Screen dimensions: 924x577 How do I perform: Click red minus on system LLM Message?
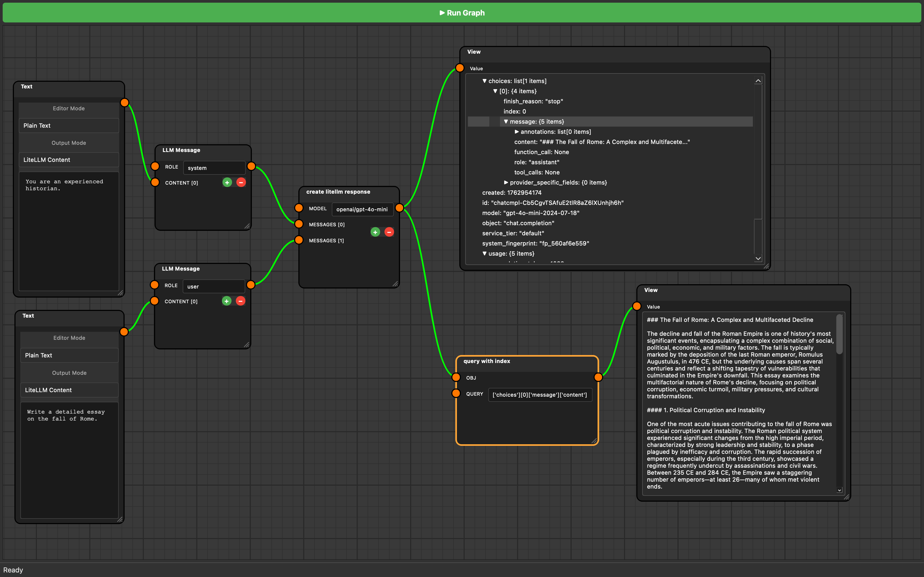pos(241,182)
